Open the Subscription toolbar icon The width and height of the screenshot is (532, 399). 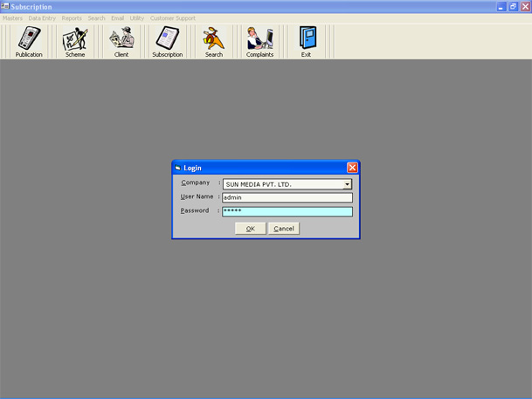coord(167,42)
